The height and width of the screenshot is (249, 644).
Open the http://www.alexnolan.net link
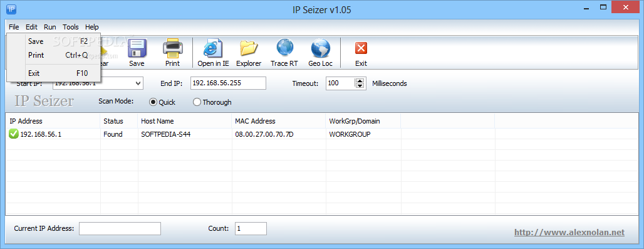[569, 233]
